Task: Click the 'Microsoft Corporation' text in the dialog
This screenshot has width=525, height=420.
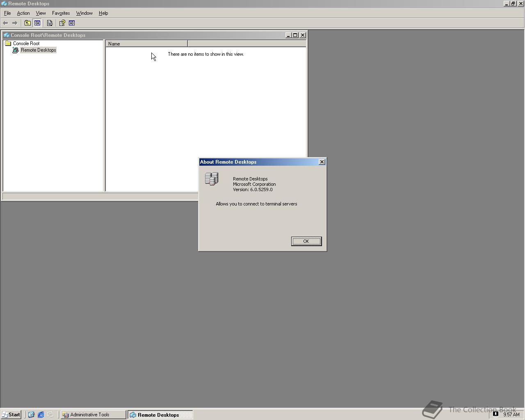Action: click(254, 184)
